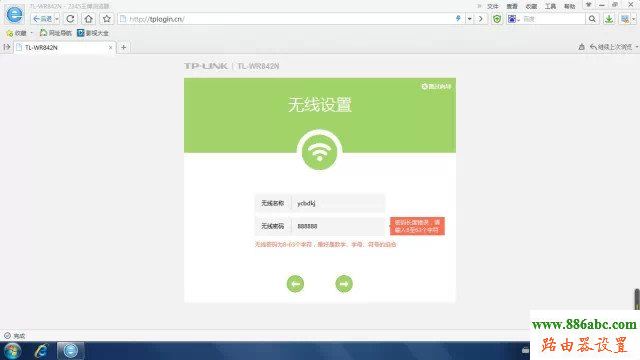640x360 pixels.
Task: Expand the back button history dropdown arrow
Action: point(57,19)
